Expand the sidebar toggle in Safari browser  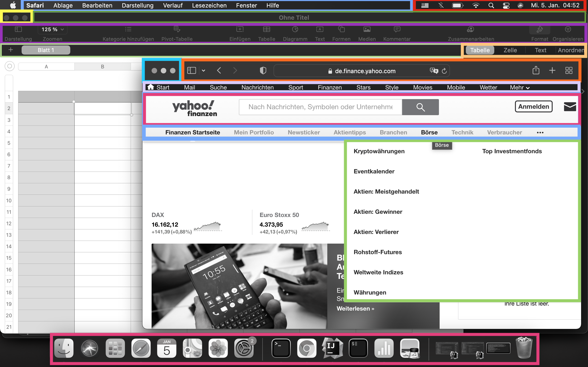click(191, 71)
